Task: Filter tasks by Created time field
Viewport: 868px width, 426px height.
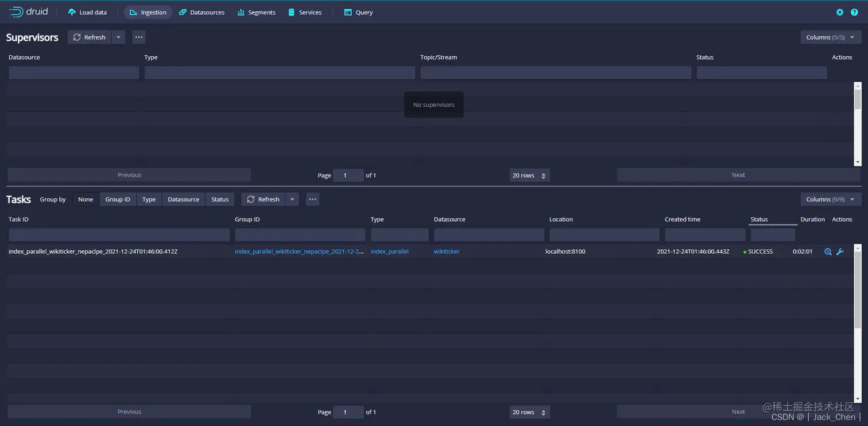Action: pos(705,234)
